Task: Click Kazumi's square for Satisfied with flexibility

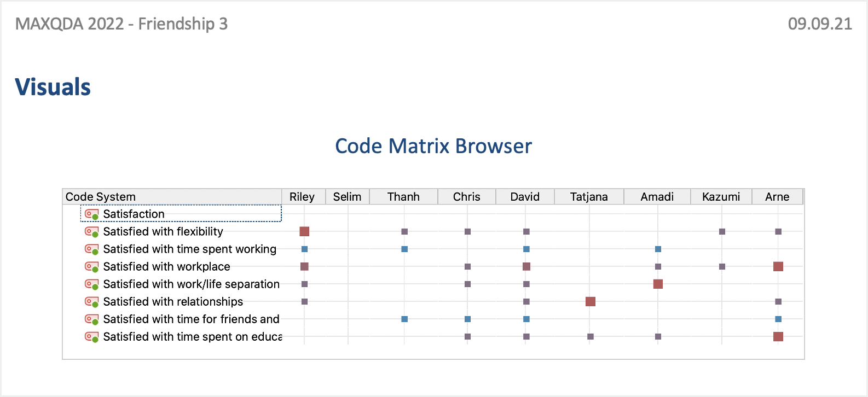Action: pos(722,231)
